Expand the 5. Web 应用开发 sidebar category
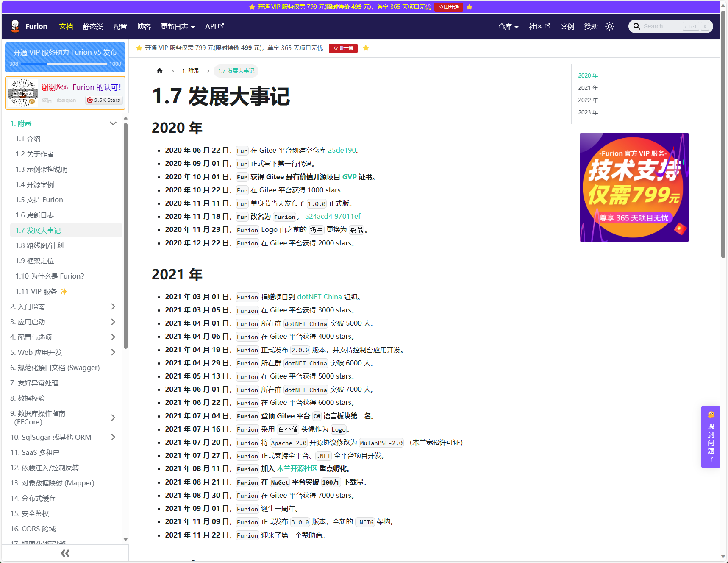728x563 pixels. coord(113,352)
